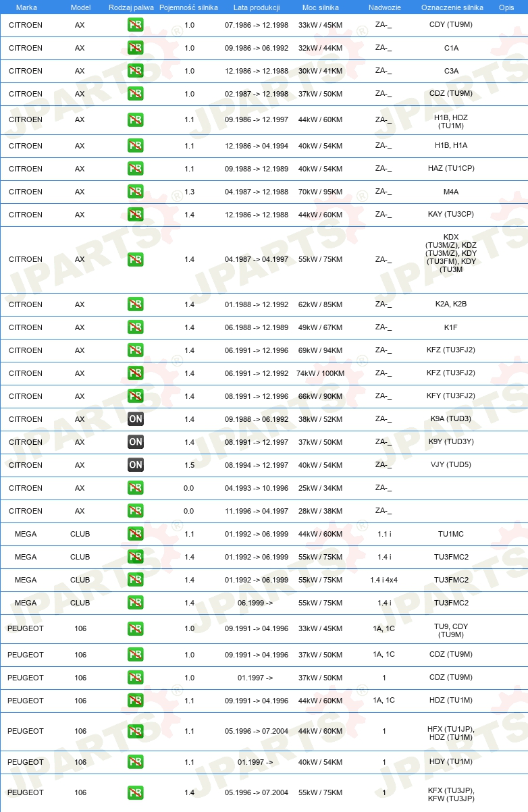This screenshot has width=528, height=812.
Task: Click the 38kW / 52KM power cell
Action: click(x=321, y=419)
